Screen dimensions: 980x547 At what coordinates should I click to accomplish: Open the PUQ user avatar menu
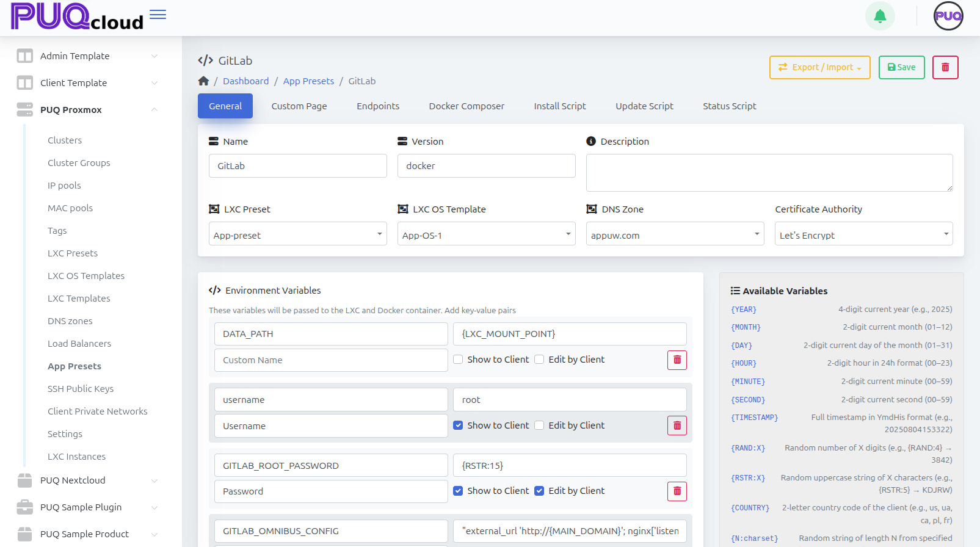(x=948, y=16)
